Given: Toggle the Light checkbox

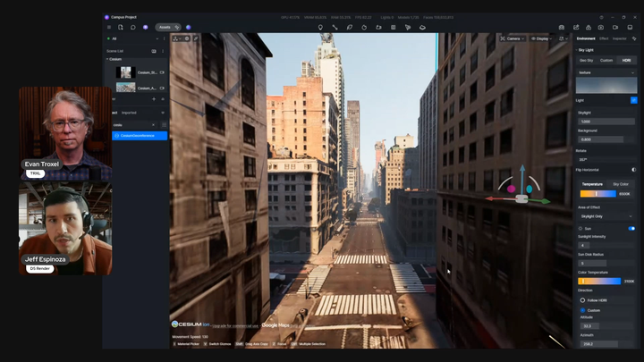Looking at the screenshot, I should point(634,100).
